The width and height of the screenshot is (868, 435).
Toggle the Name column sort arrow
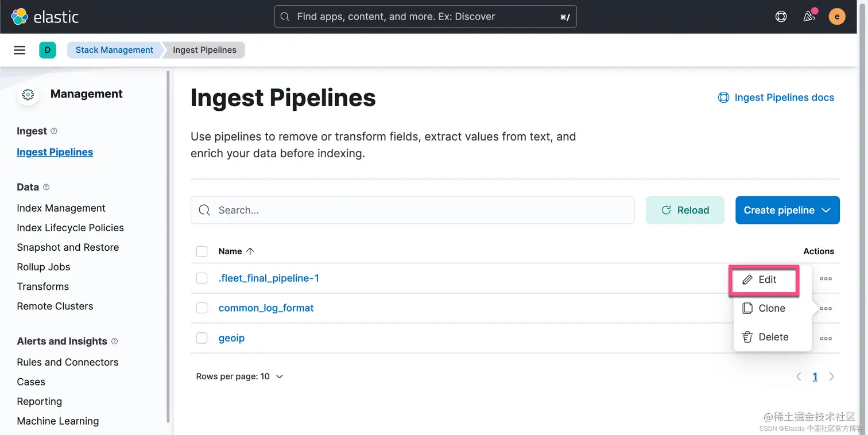click(251, 251)
